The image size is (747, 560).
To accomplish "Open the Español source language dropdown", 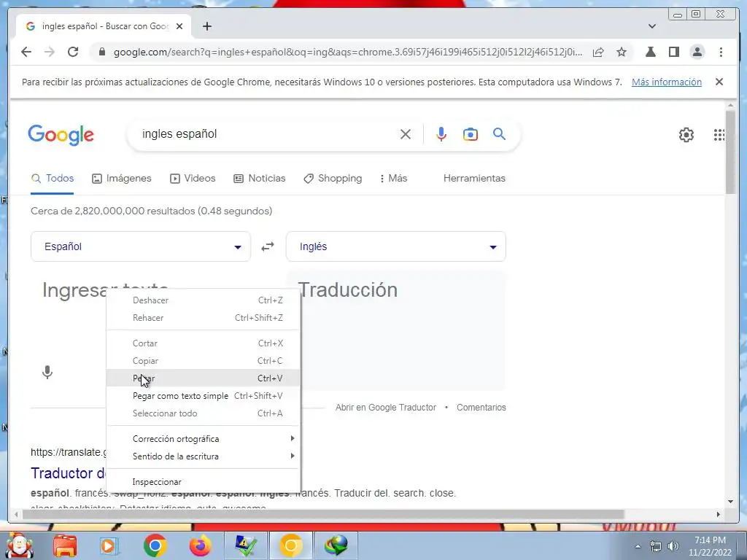I will click(x=141, y=246).
